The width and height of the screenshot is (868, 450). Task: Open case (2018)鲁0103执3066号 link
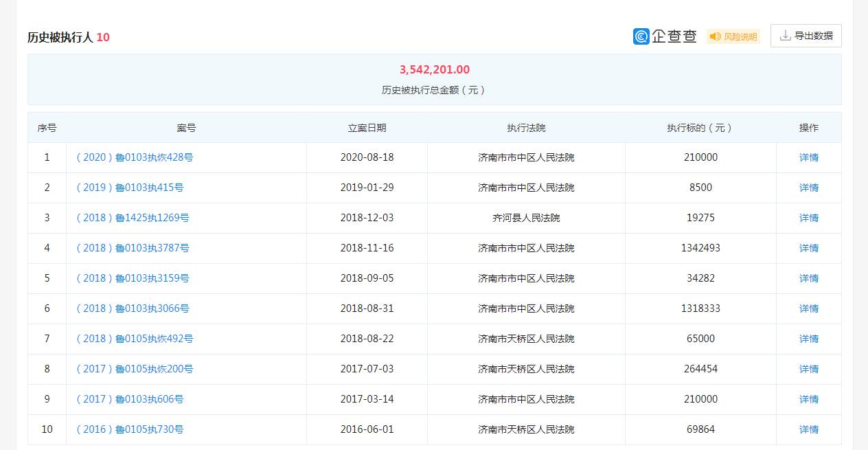click(133, 308)
